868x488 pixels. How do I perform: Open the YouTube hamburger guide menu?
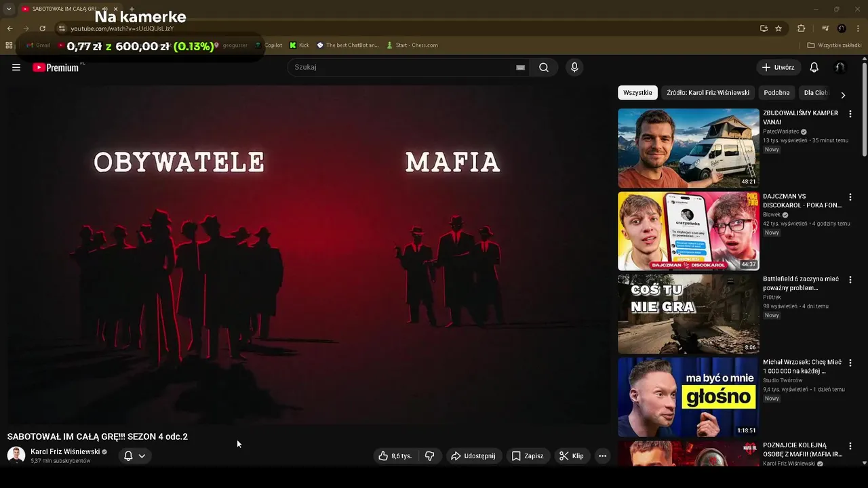pos(16,67)
